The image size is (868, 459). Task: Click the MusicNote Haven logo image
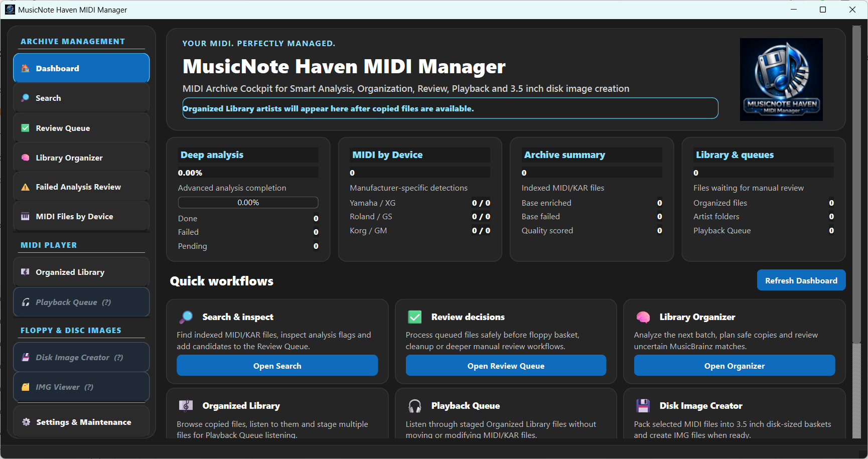pyautogui.click(x=781, y=79)
